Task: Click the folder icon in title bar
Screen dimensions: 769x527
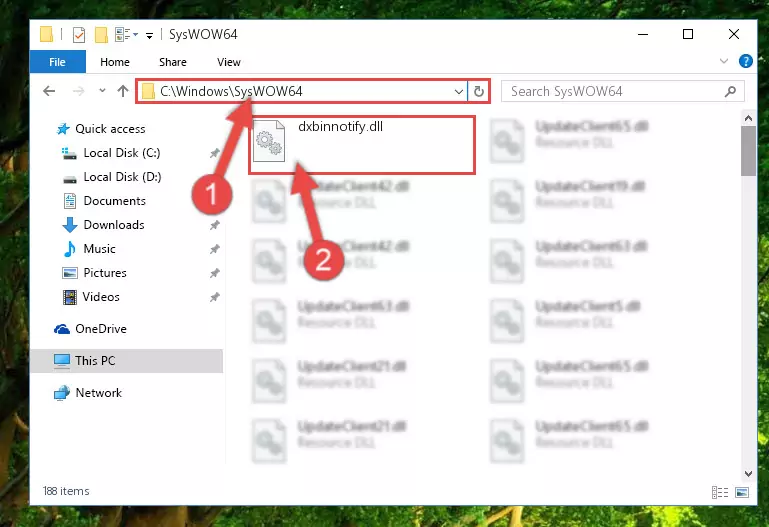Action: (x=46, y=34)
